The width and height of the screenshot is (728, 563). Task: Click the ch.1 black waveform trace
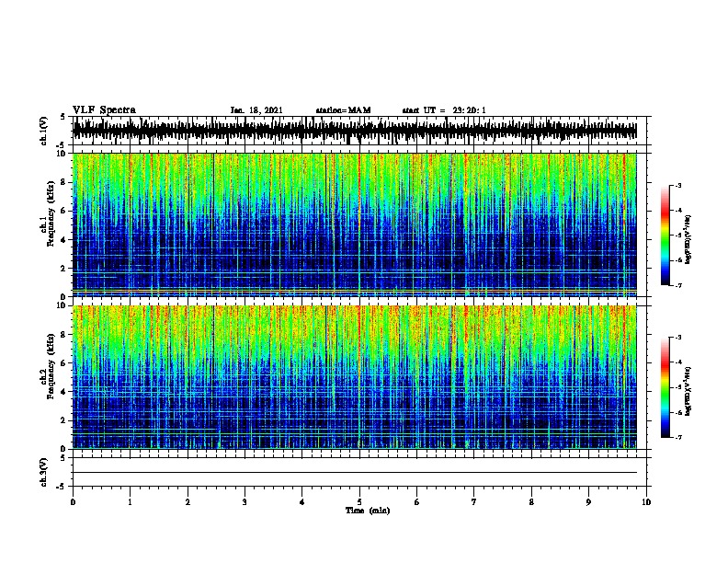click(x=355, y=131)
